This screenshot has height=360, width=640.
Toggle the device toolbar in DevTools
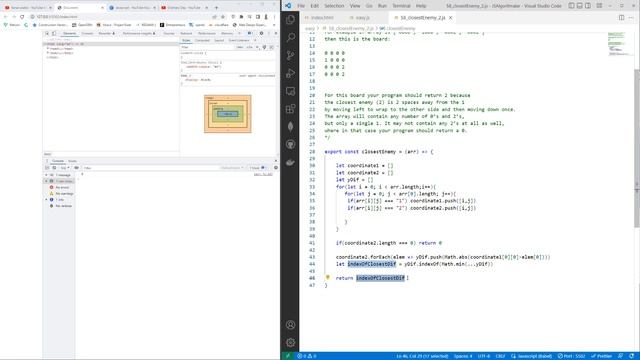(x=54, y=33)
